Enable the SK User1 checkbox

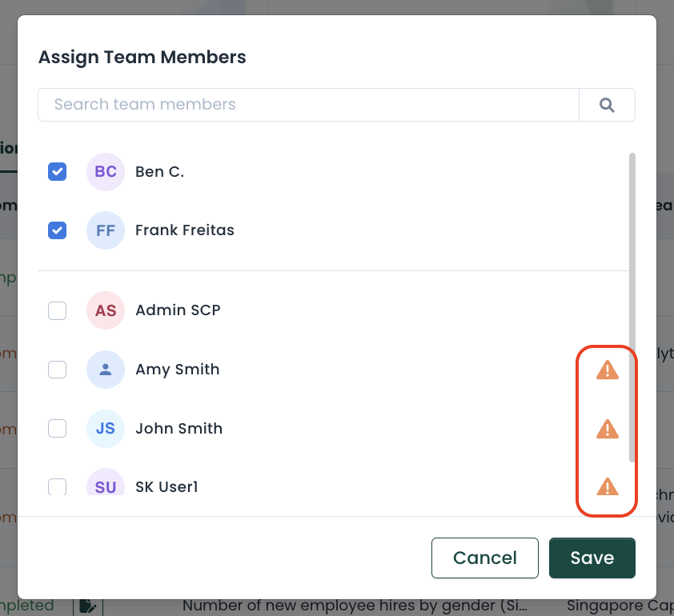click(x=57, y=486)
